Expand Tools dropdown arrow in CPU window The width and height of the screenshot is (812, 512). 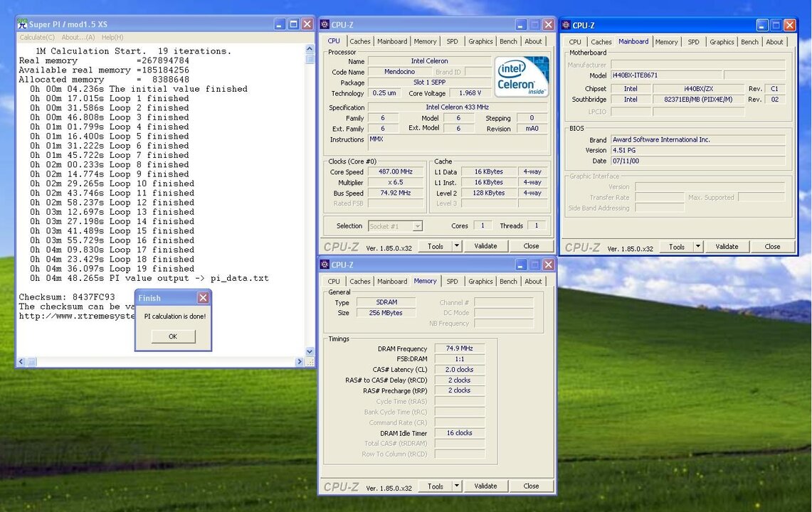tap(457, 247)
